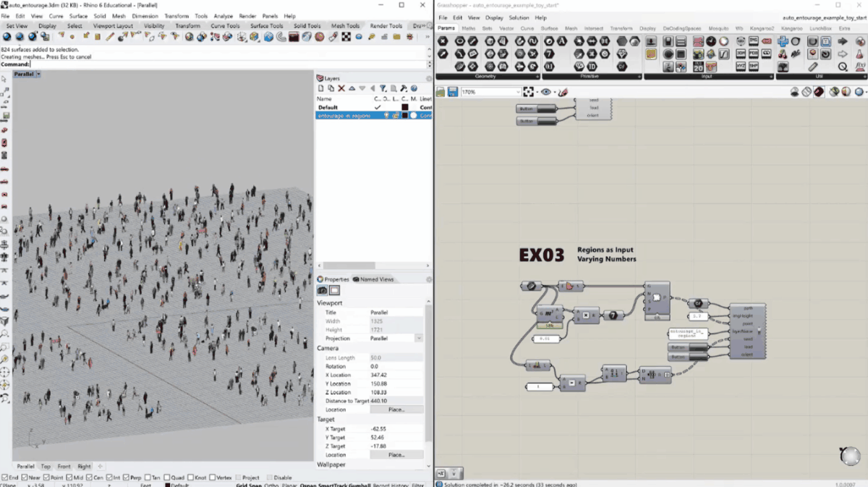
Task: Open the layer filter funnel icon
Action: (x=383, y=88)
